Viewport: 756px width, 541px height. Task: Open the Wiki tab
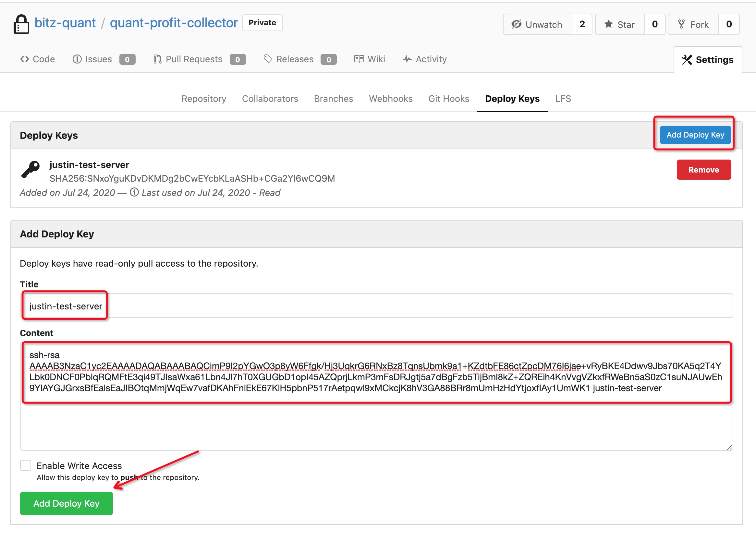click(369, 59)
